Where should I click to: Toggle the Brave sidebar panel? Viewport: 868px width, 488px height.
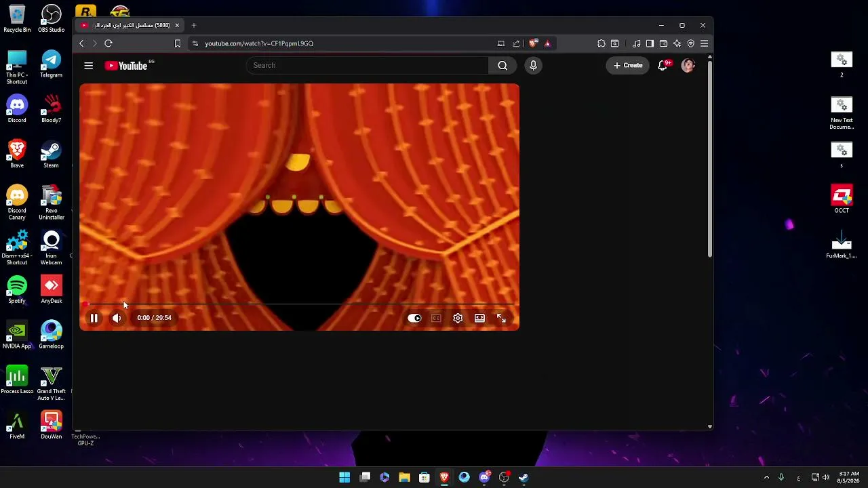pyautogui.click(x=650, y=43)
